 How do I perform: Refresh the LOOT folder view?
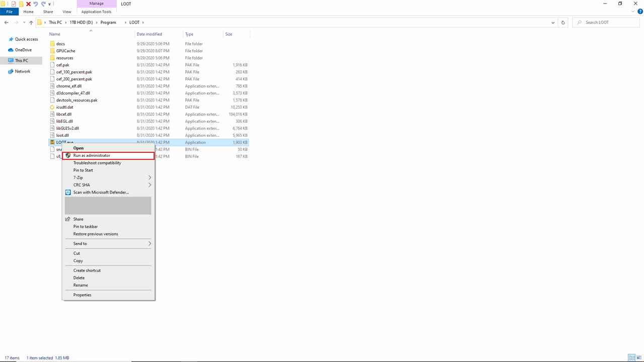(x=563, y=22)
